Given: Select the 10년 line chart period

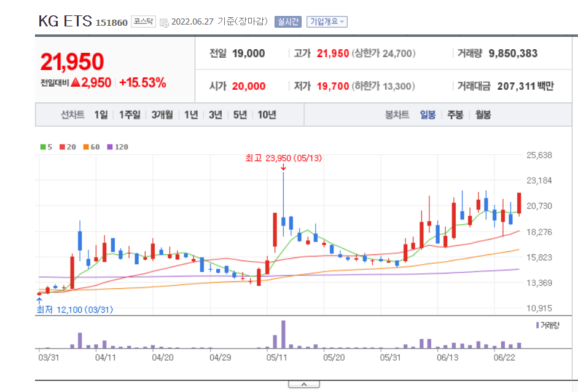Looking at the screenshot, I should (267, 115).
